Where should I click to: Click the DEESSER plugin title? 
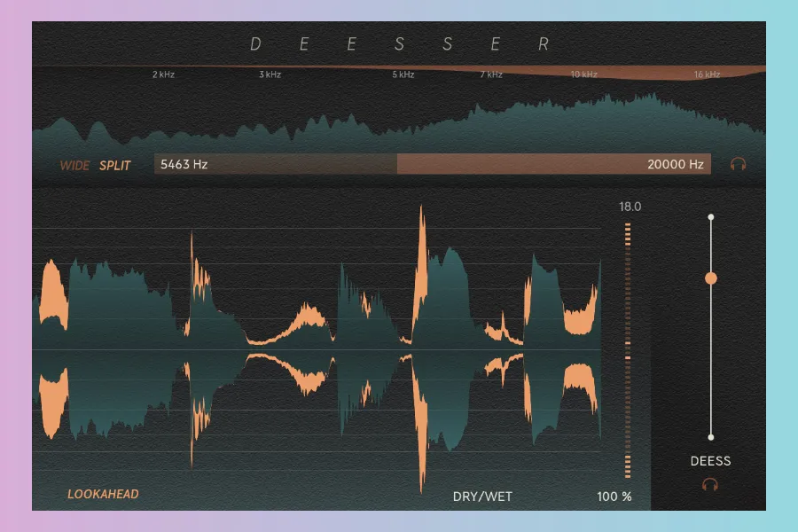tap(399, 43)
